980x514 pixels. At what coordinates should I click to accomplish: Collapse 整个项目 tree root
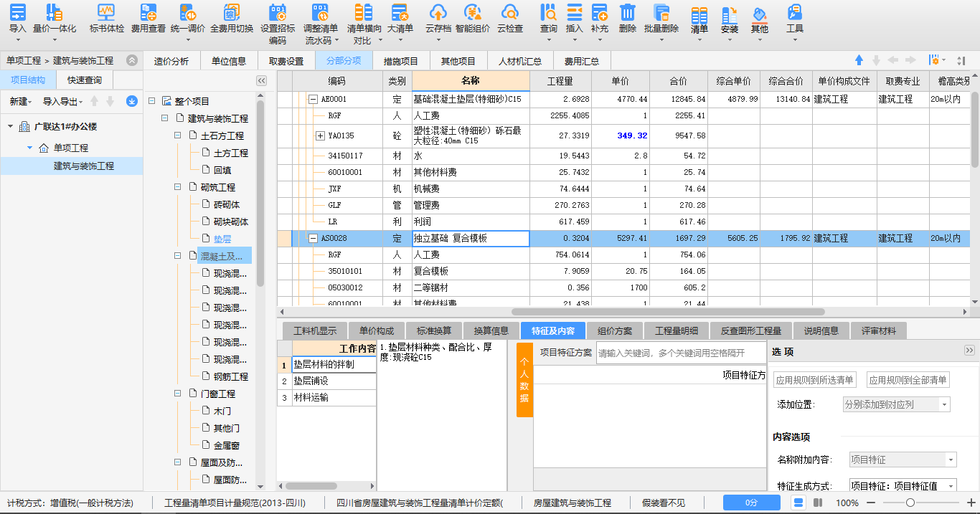click(x=152, y=101)
